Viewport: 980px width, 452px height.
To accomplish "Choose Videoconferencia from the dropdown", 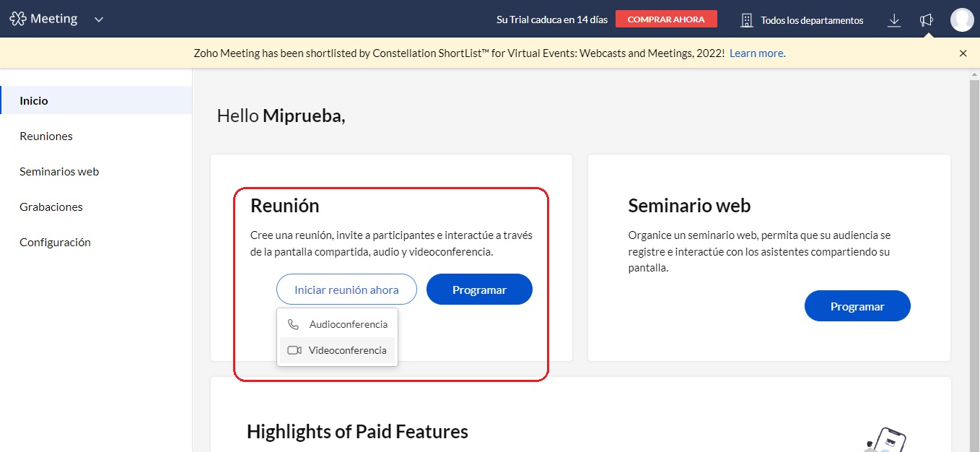I will 337,350.
